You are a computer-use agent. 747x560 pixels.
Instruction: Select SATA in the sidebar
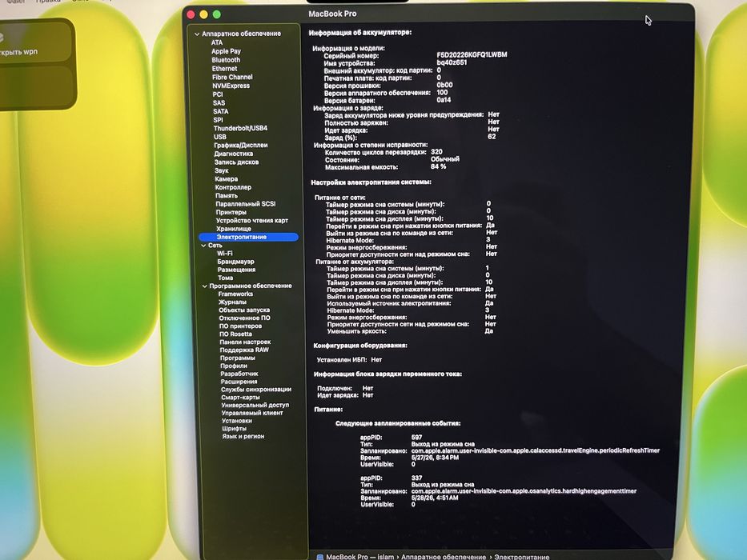point(220,111)
